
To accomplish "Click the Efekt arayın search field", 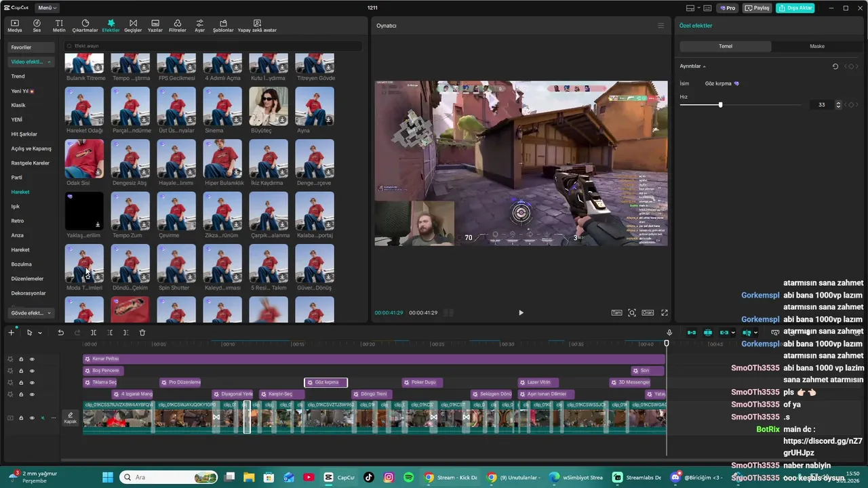I will (213, 46).
